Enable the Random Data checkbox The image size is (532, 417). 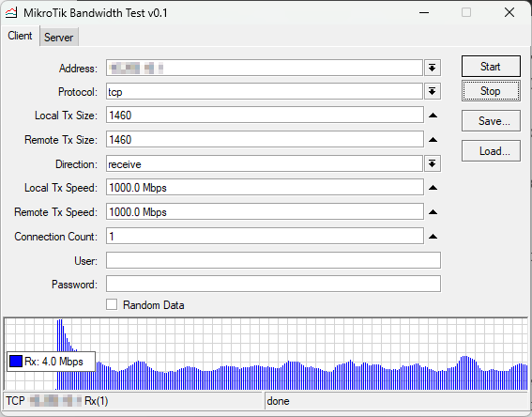click(112, 304)
